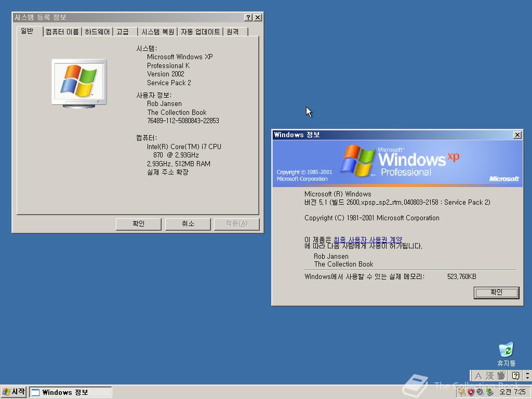Click 'Rob Jansen' in Windows 정보 dialog
Image resolution: width=532 pixels, height=399 pixels.
pyautogui.click(x=331, y=256)
